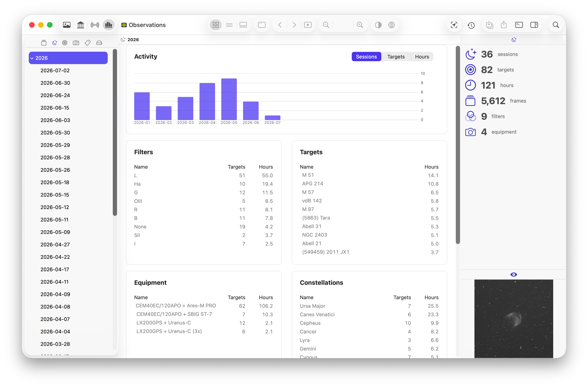Click the session list scrollbar
The width and height of the screenshot is (588, 387).
115,132
